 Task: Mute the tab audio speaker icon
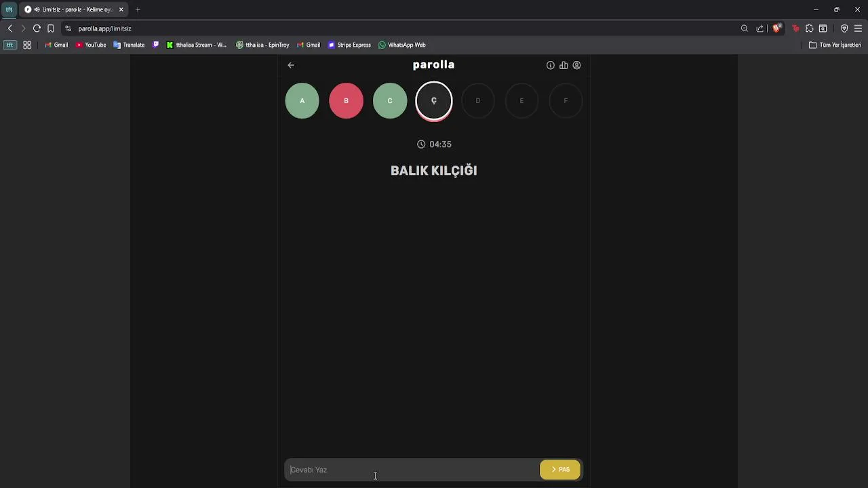[37, 9]
